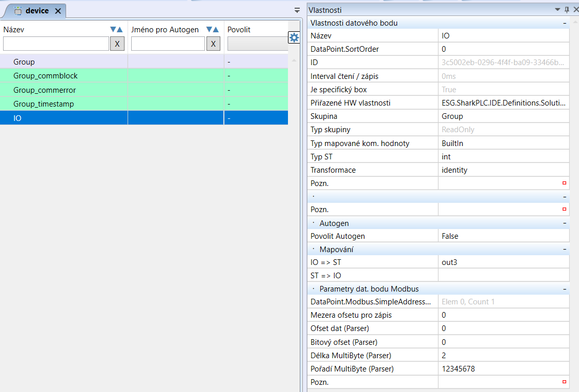The height and width of the screenshot is (392, 579).
Task: Edit the IO => ST value out3
Action: pyautogui.click(x=504, y=262)
